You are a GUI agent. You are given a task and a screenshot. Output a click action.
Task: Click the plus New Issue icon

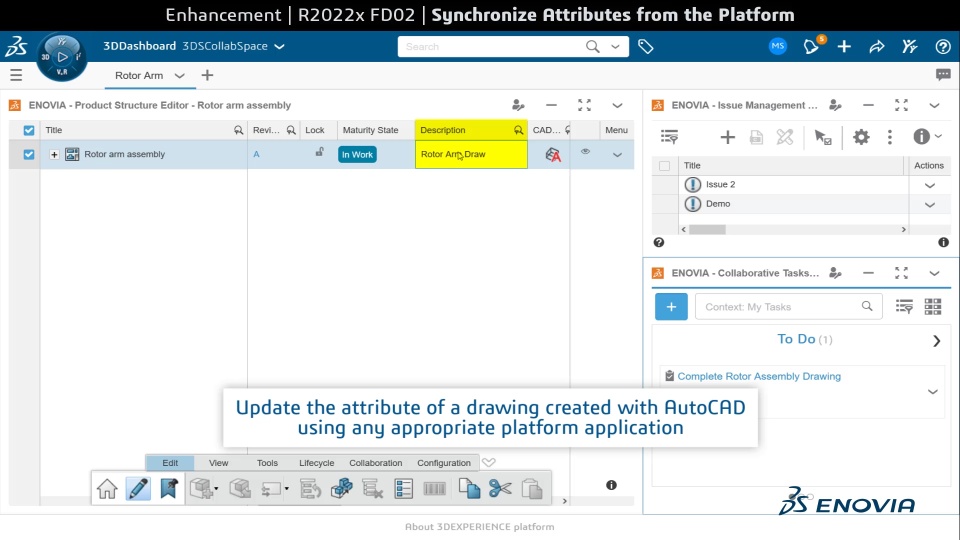[727, 137]
